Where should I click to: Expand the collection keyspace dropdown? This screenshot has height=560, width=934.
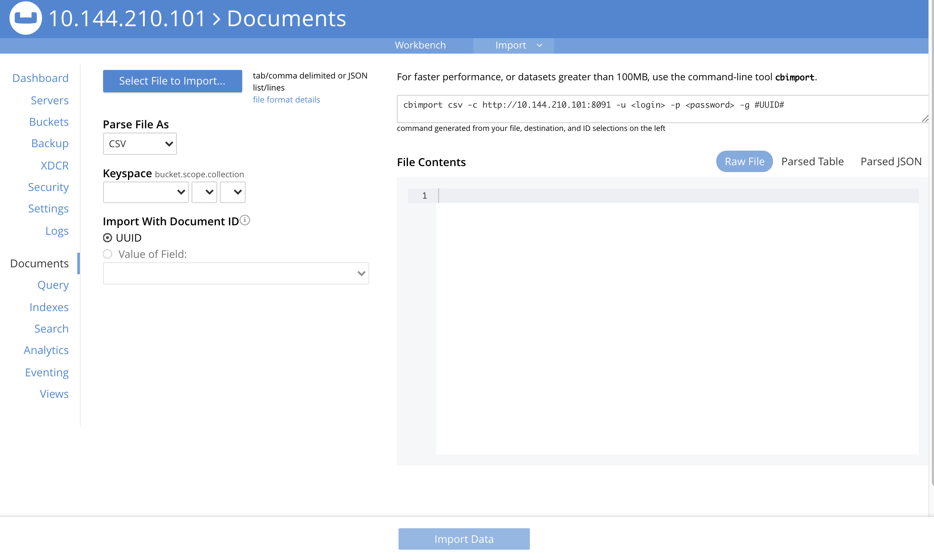pyautogui.click(x=234, y=192)
